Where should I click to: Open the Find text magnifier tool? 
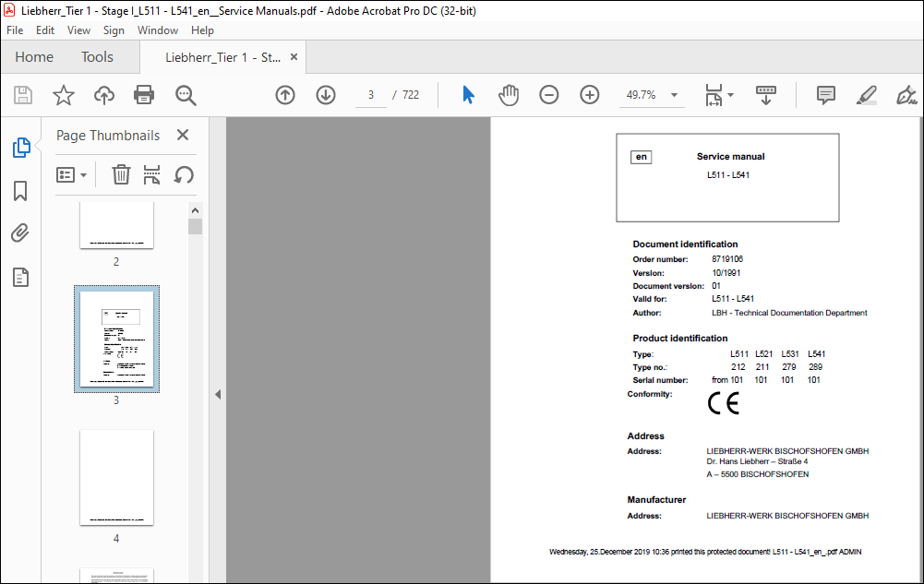(185, 95)
